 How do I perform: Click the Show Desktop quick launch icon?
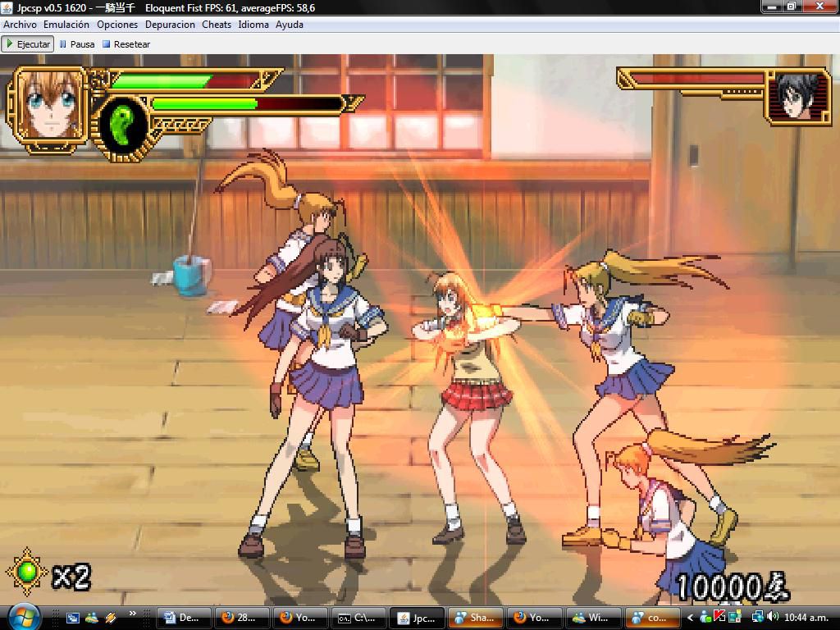coord(72,618)
